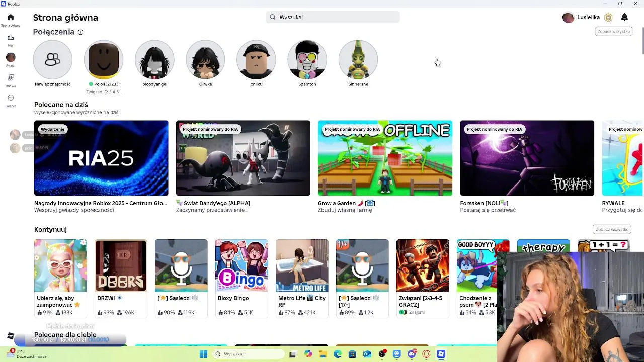Image resolution: width=644 pixels, height=362 pixels.
Task: Open the Metro Life City RP tile
Action: pos(302,278)
